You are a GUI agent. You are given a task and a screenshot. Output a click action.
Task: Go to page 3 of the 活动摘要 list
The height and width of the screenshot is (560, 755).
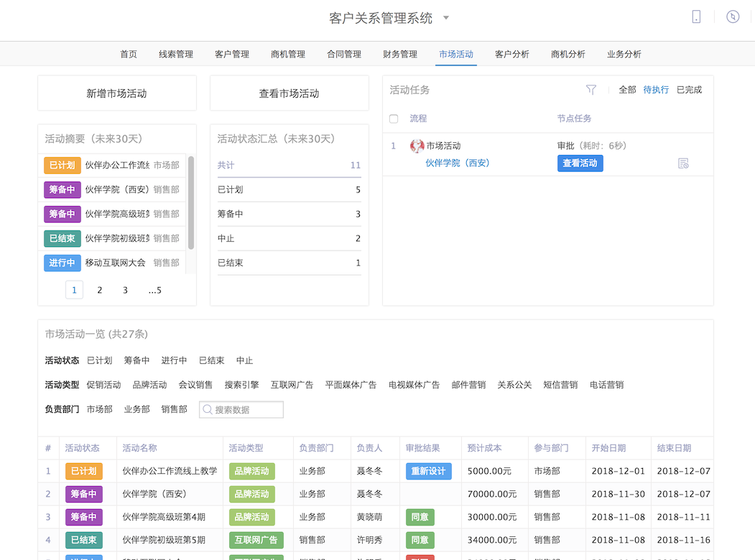pyautogui.click(x=125, y=290)
